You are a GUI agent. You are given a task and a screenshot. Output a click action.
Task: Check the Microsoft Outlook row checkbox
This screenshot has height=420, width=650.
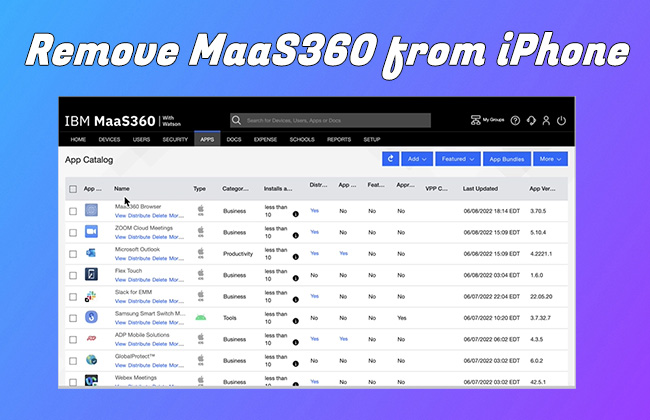tap(73, 254)
